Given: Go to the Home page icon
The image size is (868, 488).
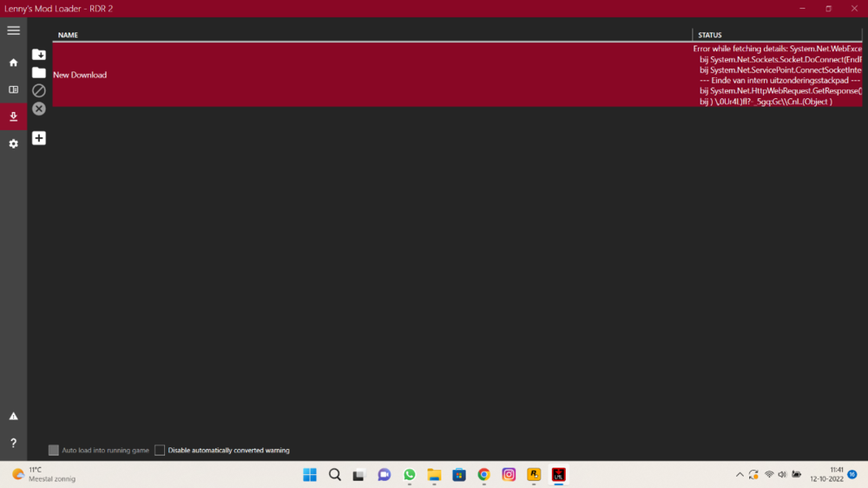Looking at the screenshot, I should click(13, 63).
